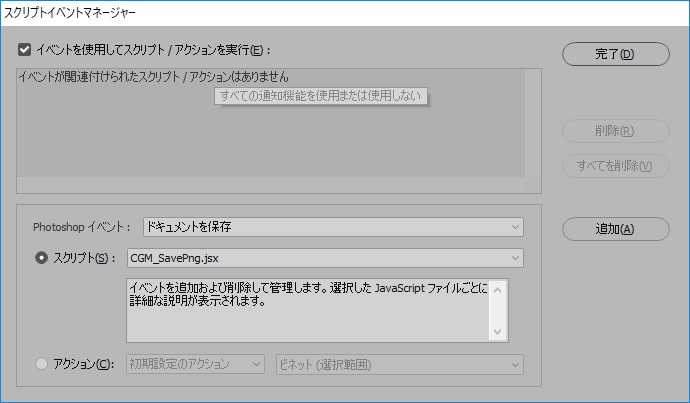Select the アクション radio button
The height and width of the screenshot is (403, 690).
(x=41, y=364)
